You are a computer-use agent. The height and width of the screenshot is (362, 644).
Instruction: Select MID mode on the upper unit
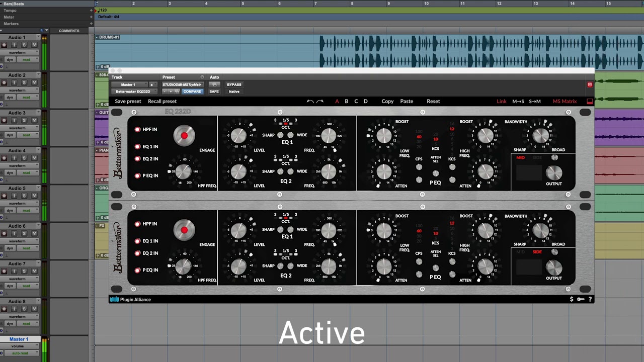[x=520, y=158]
